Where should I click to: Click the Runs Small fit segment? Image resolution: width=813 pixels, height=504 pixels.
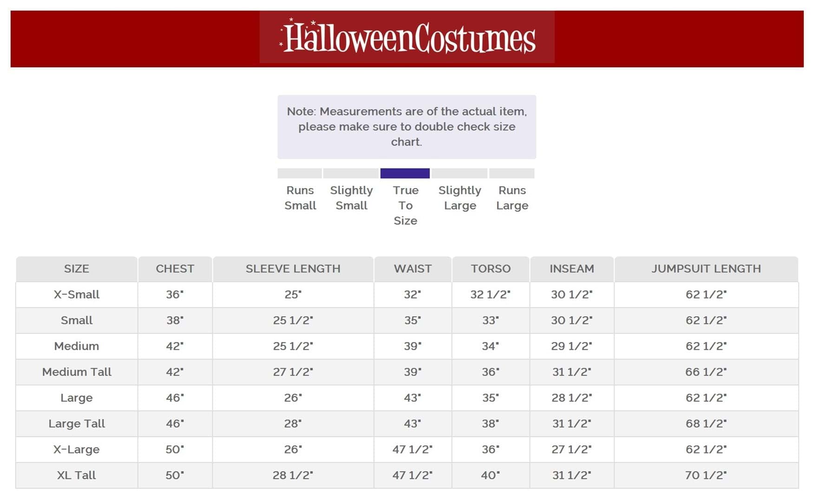coord(300,173)
